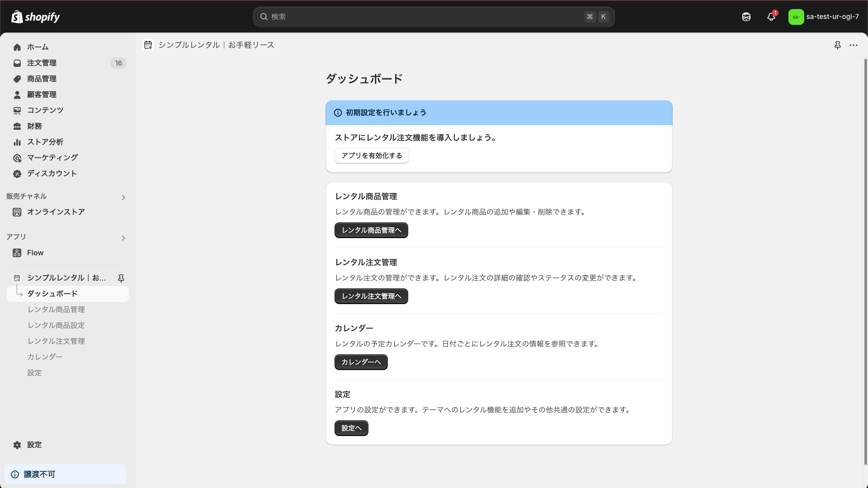
Task: Open the マーケティング marketing icon
Action: (x=17, y=158)
